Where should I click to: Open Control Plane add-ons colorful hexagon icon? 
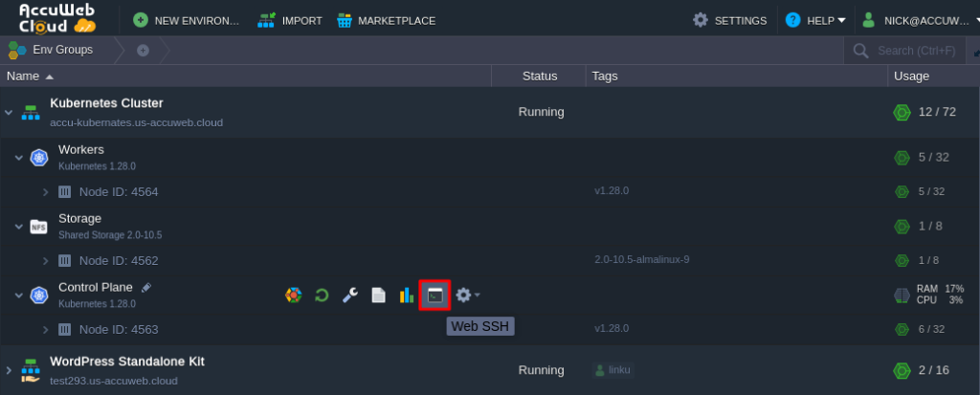pos(294,296)
